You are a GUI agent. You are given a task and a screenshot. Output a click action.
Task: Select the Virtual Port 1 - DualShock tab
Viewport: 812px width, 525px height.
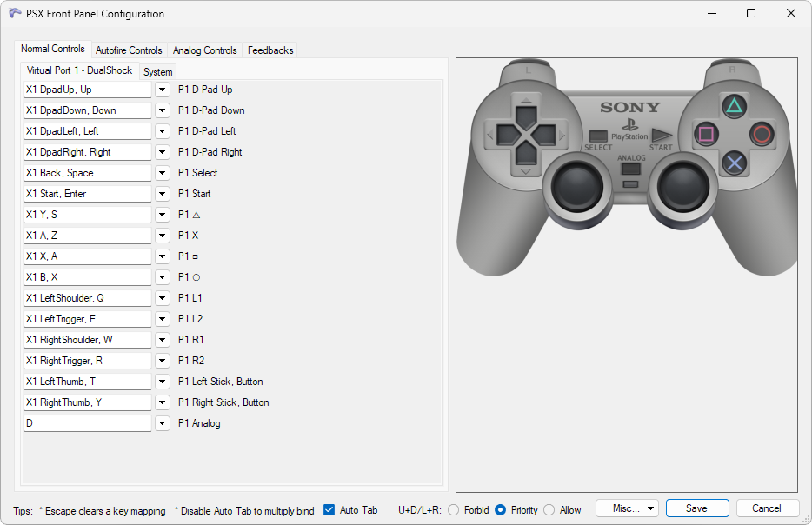(x=80, y=70)
